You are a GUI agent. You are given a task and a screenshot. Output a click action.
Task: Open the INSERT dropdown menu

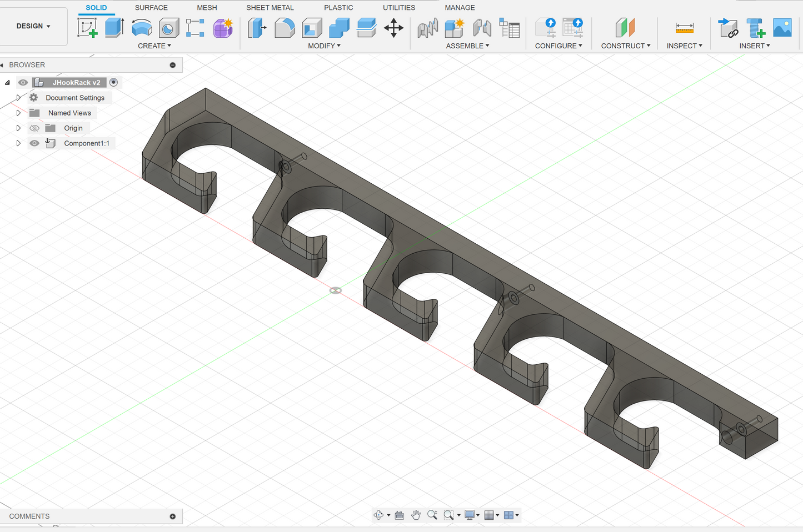[x=755, y=46]
